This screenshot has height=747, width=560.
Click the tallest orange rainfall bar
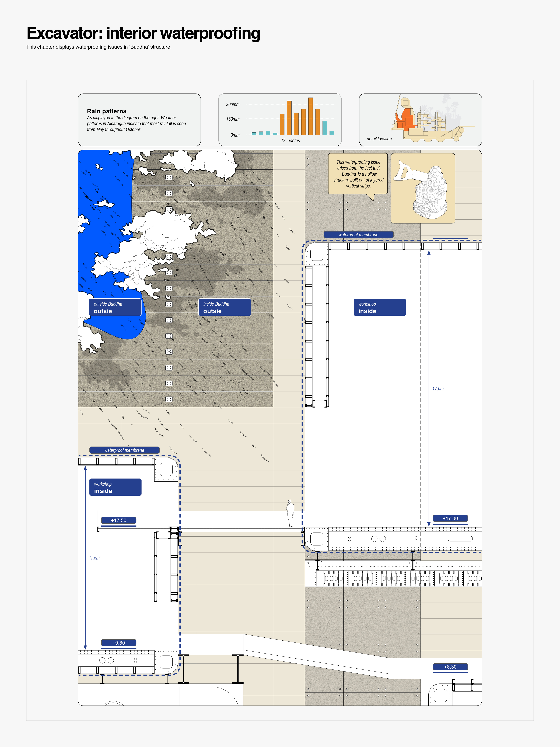click(x=311, y=116)
